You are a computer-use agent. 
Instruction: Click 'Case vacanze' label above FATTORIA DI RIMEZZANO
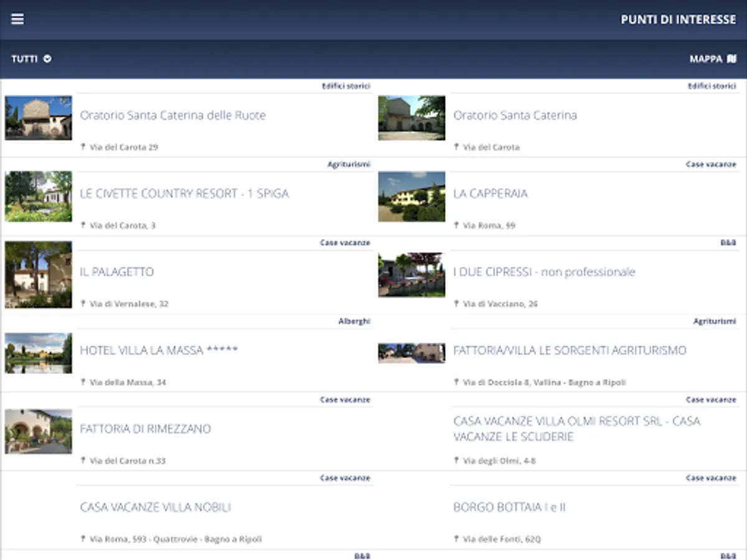tap(345, 399)
